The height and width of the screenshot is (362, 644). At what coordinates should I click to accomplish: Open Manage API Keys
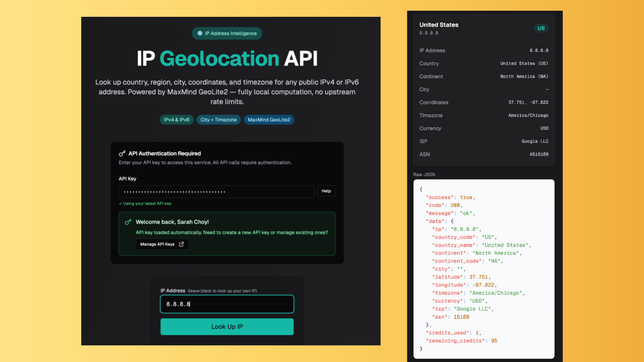pyautogui.click(x=162, y=244)
